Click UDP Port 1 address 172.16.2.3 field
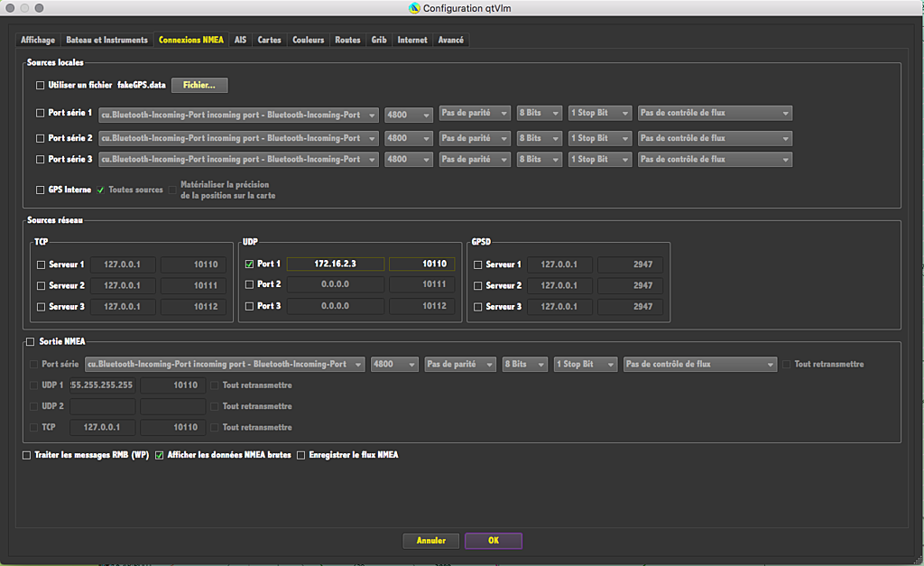This screenshot has width=924, height=566. point(336,264)
